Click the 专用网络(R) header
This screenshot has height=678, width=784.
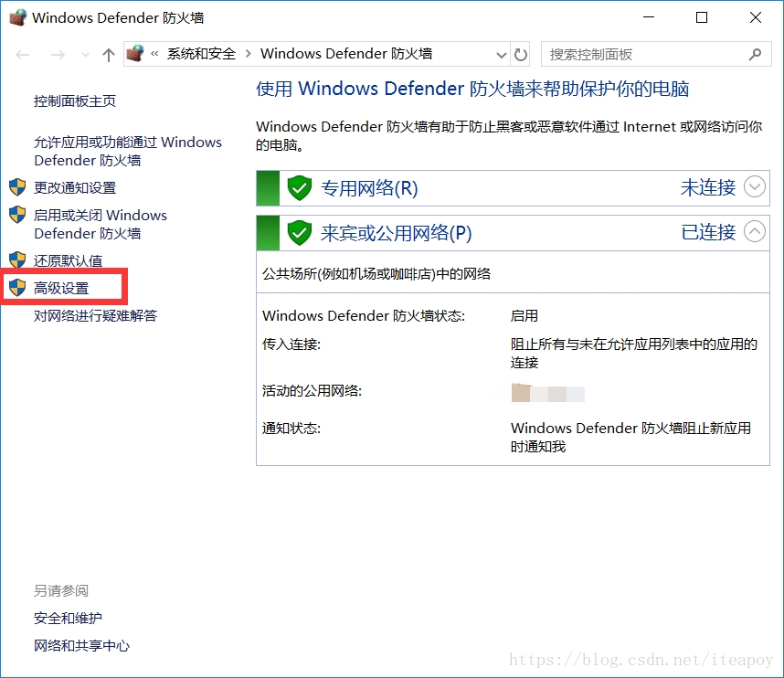369,188
